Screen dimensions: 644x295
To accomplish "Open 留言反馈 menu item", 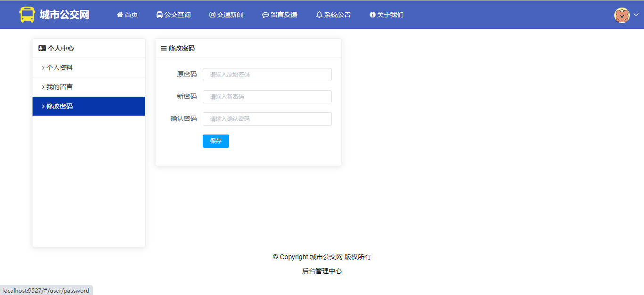I will click(280, 15).
